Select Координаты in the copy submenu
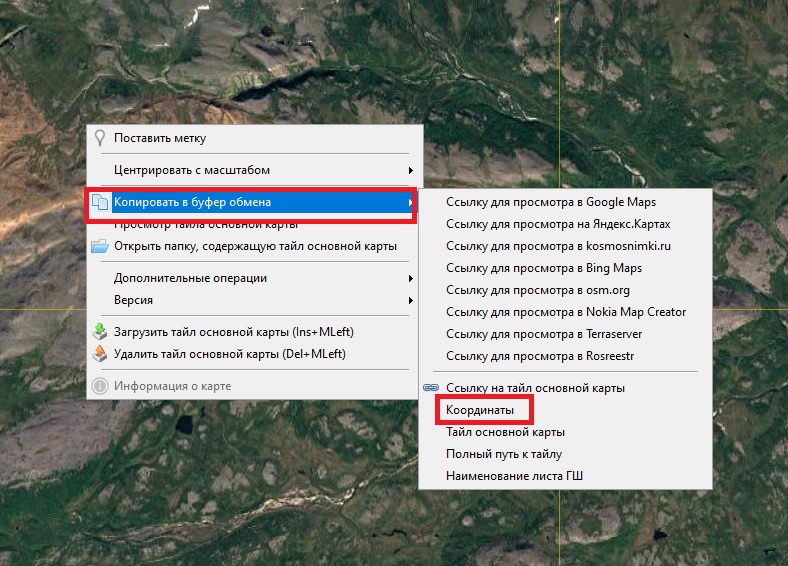Screen dimensions: 788x566 (480, 410)
